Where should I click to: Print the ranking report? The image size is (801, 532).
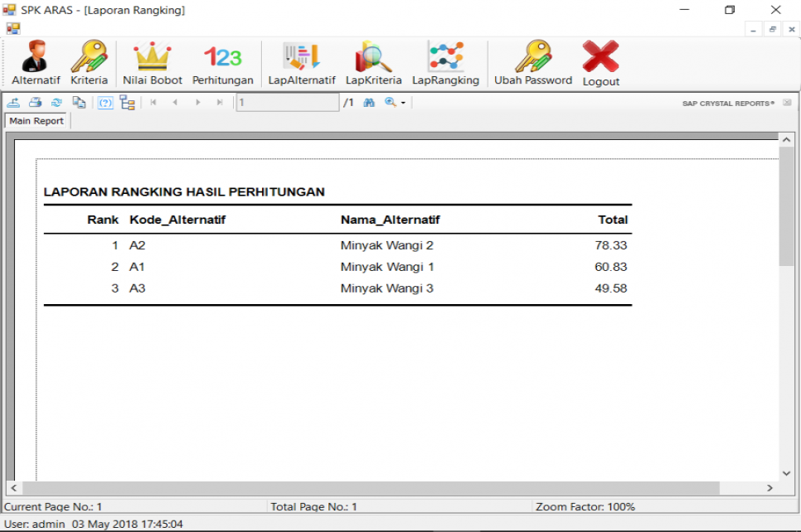(x=36, y=103)
